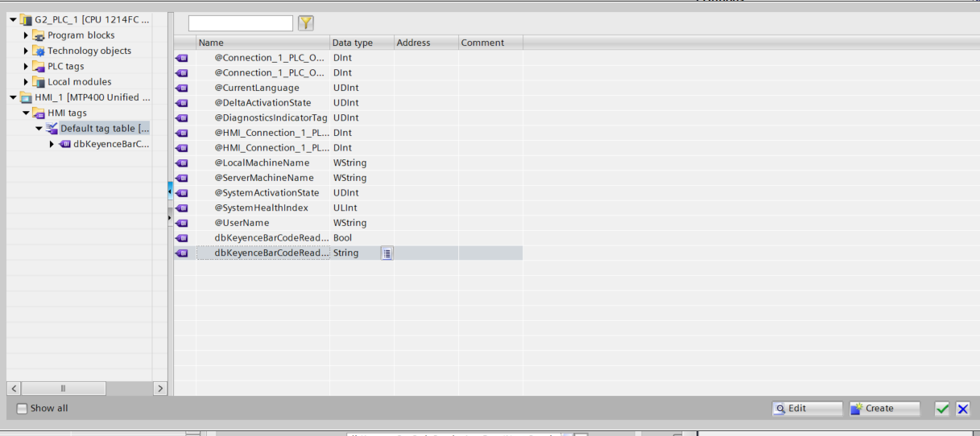The image size is (980, 436).
Task: Click the Address column header
Action: [x=426, y=43]
